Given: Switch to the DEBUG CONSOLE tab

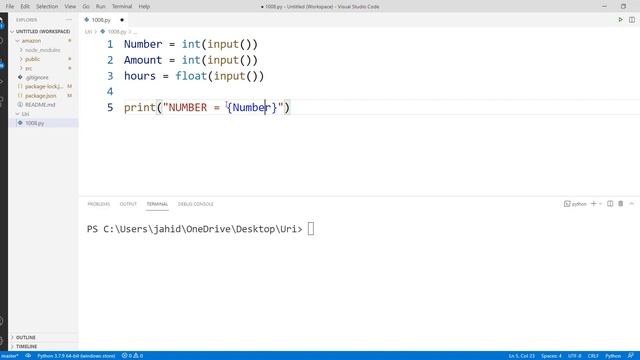Looking at the screenshot, I should pyautogui.click(x=196, y=204).
